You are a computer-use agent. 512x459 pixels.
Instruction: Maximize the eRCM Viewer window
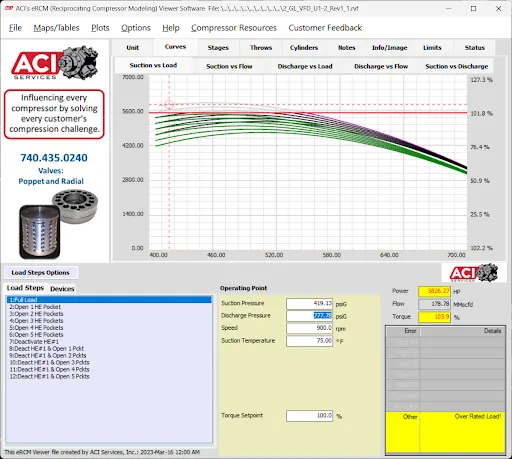tap(473, 9)
